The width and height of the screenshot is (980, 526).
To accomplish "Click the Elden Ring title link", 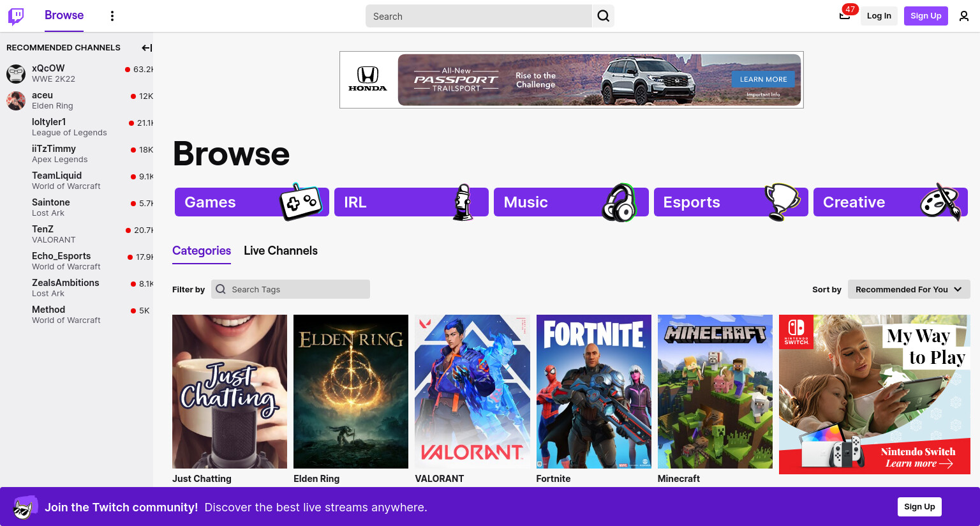I will [316, 479].
